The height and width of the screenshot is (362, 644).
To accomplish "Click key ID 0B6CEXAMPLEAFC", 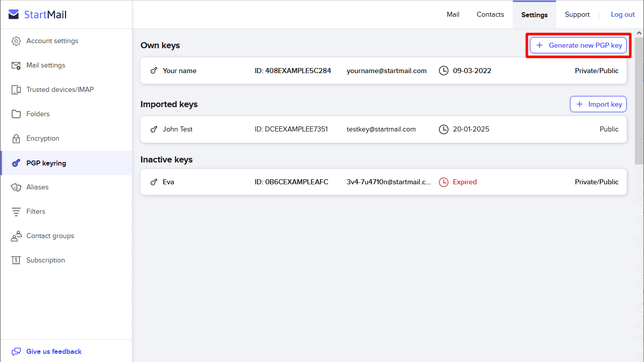I will click(x=292, y=182).
